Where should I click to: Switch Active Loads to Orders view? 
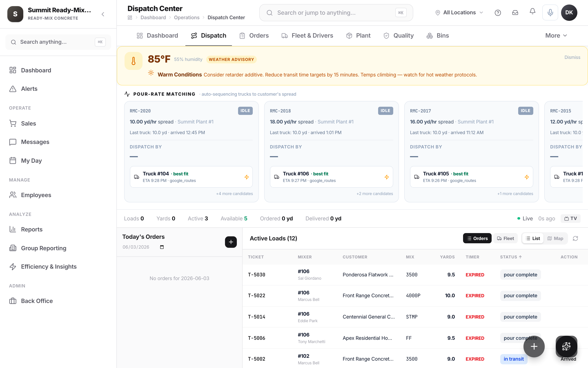click(477, 238)
